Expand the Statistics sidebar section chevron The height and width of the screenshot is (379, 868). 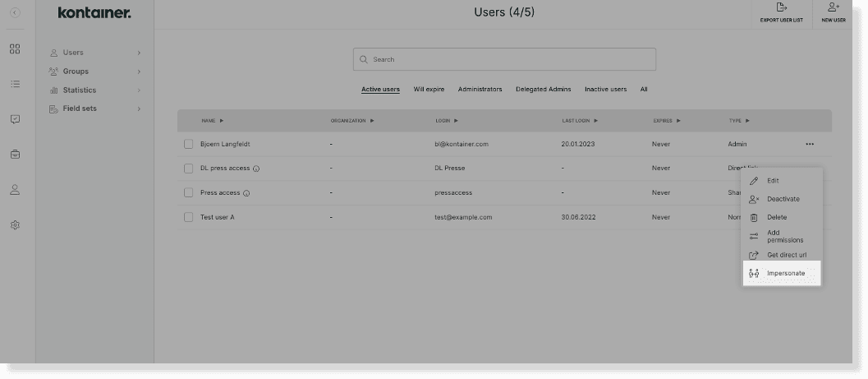139,90
